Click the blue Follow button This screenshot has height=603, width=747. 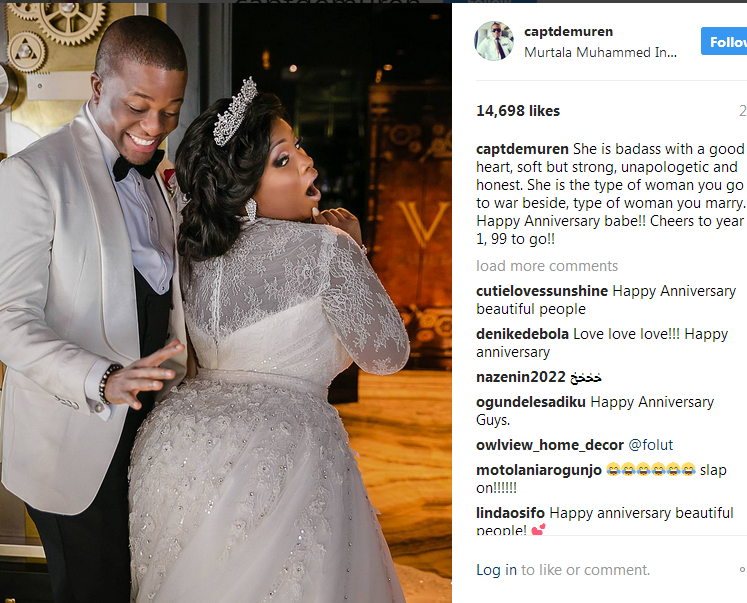click(724, 41)
